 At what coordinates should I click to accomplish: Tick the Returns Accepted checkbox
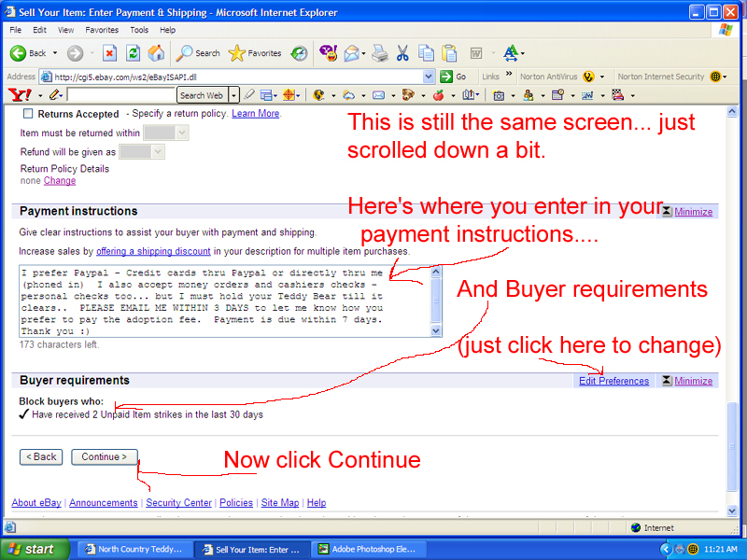click(x=27, y=114)
